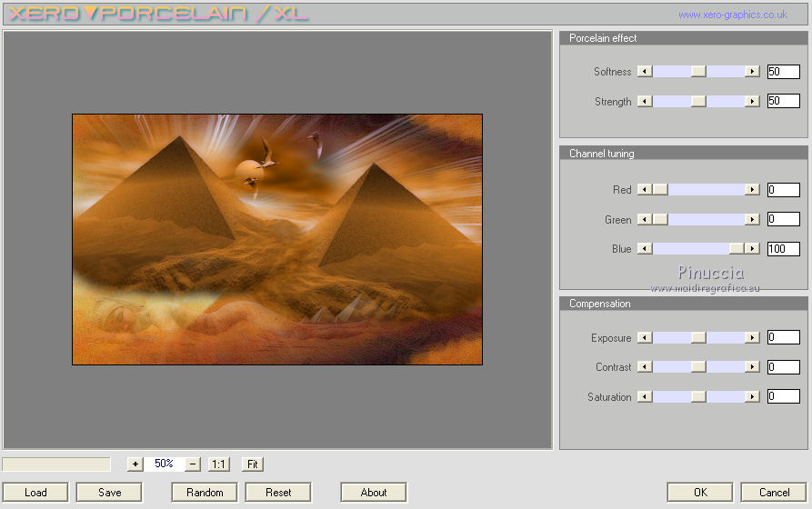Cancel the Porcelain filter dialog
The width and height of the screenshot is (812, 509).
[774, 492]
